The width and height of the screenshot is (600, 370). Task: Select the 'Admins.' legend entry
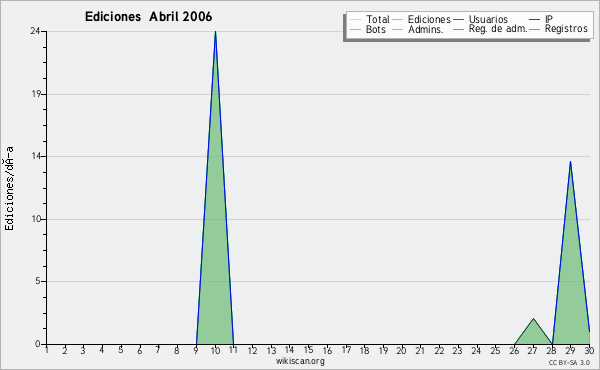point(426,29)
